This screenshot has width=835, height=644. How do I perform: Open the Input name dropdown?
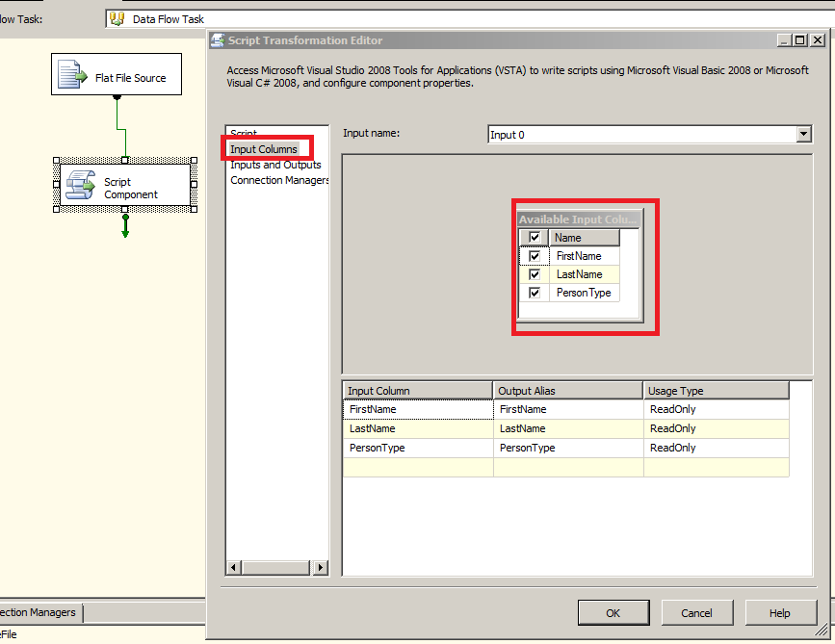(x=802, y=133)
